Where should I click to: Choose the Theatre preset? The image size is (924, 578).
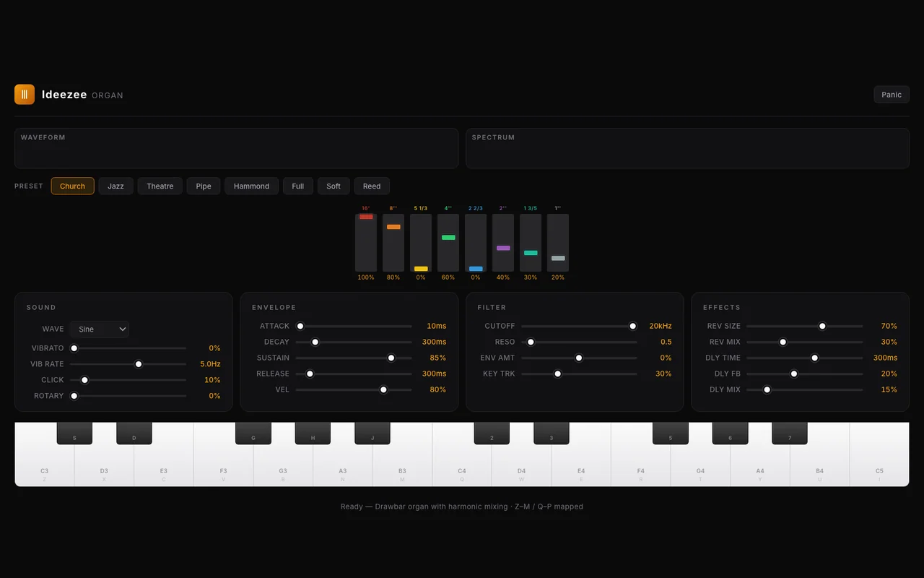tap(160, 186)
